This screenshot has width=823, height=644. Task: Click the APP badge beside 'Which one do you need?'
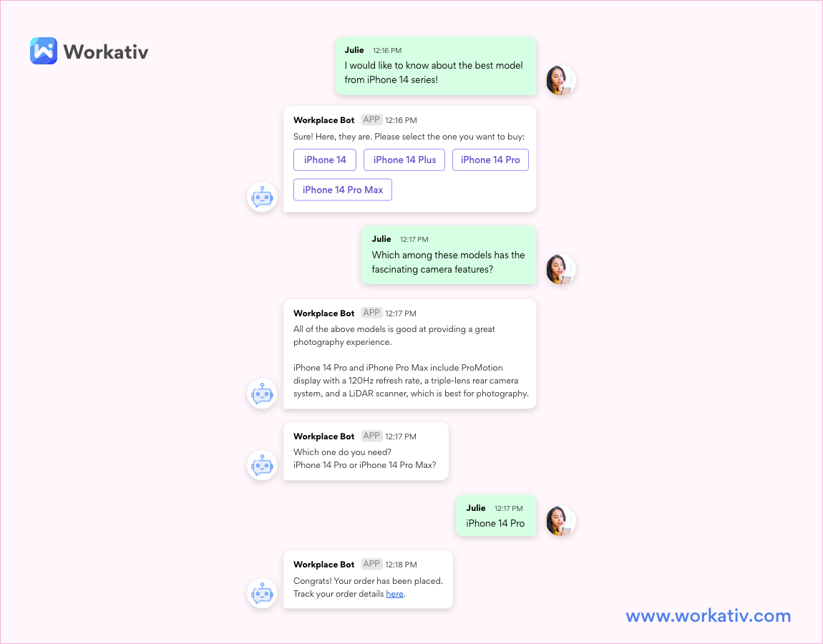click(x=371, y=436)
